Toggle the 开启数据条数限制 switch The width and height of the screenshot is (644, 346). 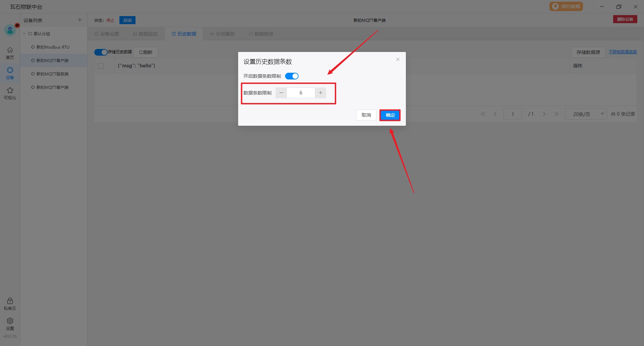tap(291, 76)
